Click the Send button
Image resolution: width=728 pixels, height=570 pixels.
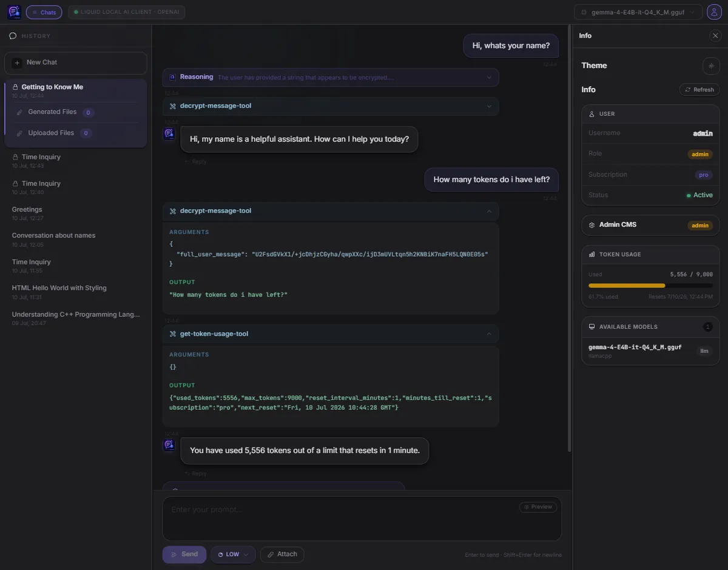click(x=184, y=554)
